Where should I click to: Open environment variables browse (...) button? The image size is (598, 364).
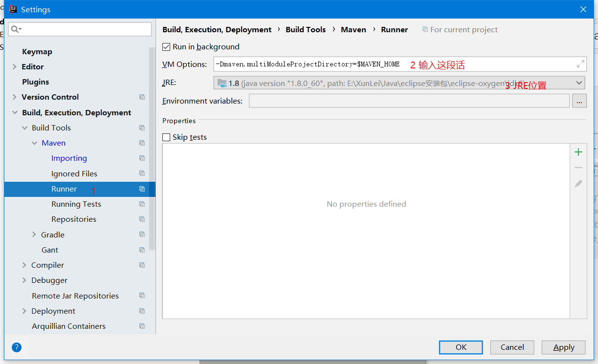[579, 101]
